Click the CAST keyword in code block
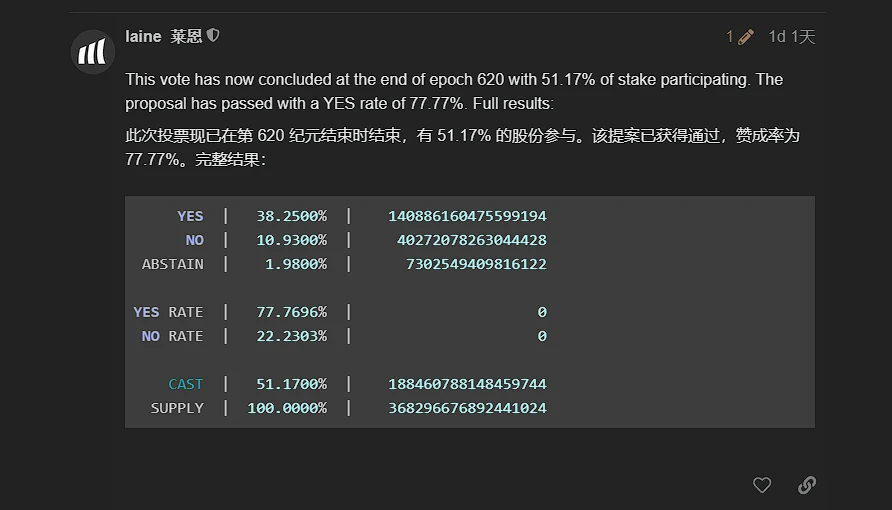The height and width of the screenshot is (510, 892). tap(185, 384)
